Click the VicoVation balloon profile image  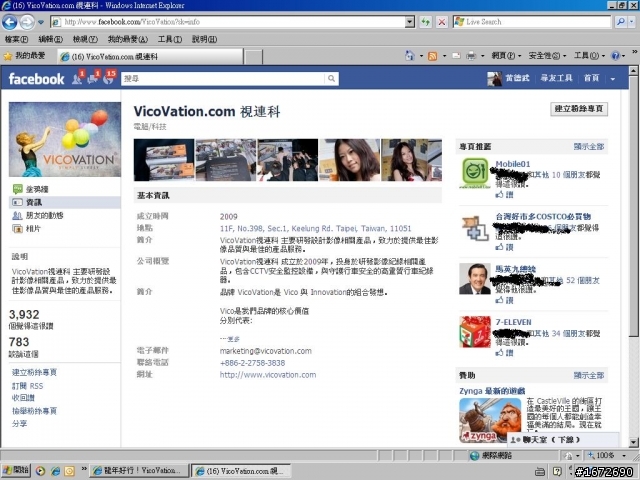coord(65,139)
